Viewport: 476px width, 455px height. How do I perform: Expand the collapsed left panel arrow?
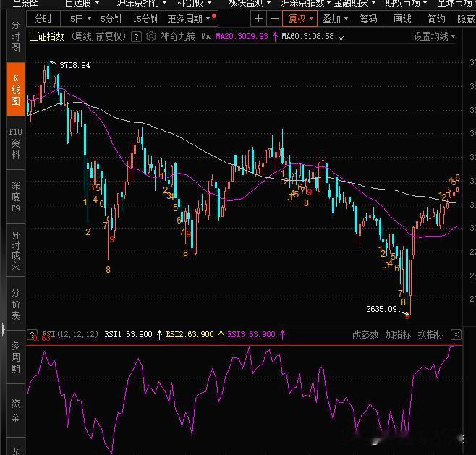[x=3, y=329]
